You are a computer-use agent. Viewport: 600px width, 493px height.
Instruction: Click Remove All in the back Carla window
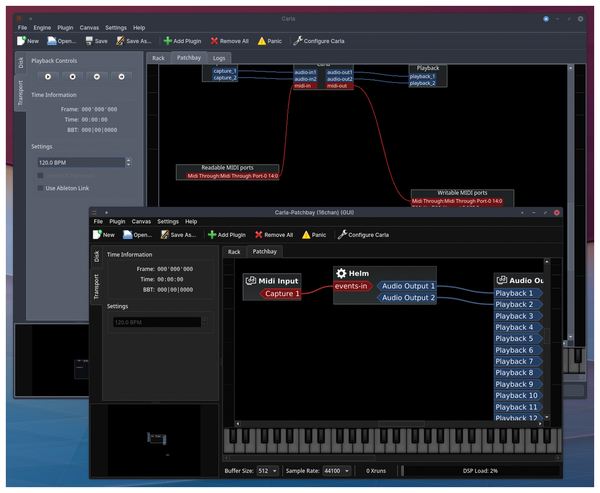pos(230,41)
